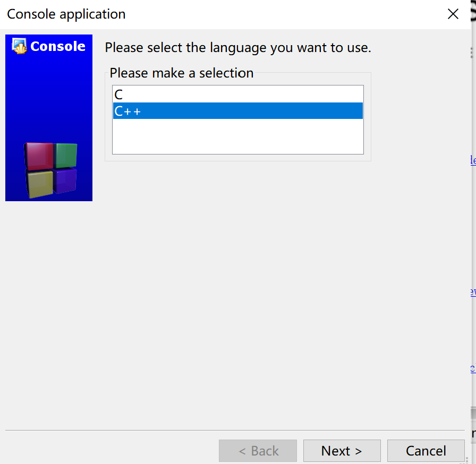This screenshot has height=464, width=476.
Task: Click the red cube in Code::Blocks logo
Action: [39, 156]
